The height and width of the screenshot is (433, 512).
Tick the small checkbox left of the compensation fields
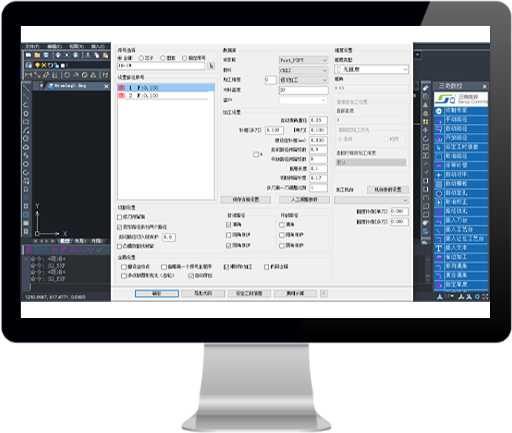click(256, 154)
